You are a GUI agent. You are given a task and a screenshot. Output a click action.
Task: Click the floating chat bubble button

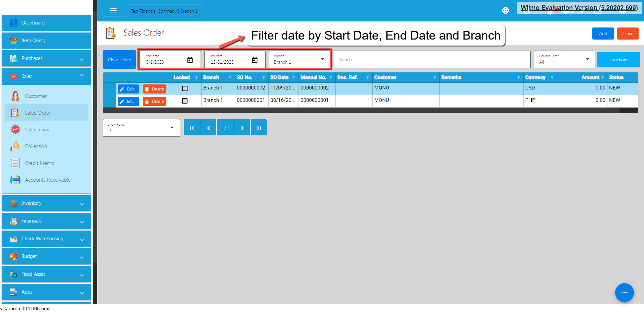coord(624,292)
